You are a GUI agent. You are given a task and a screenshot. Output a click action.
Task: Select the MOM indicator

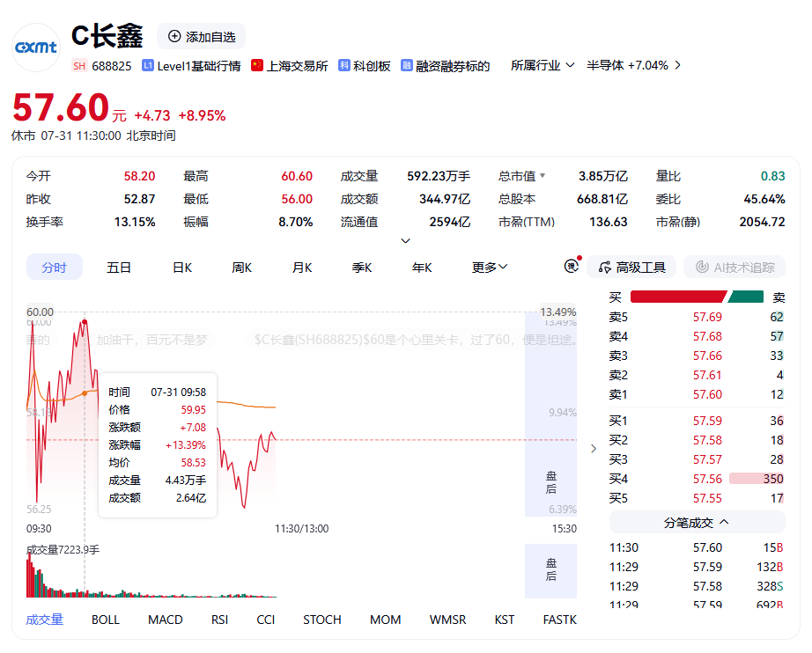coord(385,620)
